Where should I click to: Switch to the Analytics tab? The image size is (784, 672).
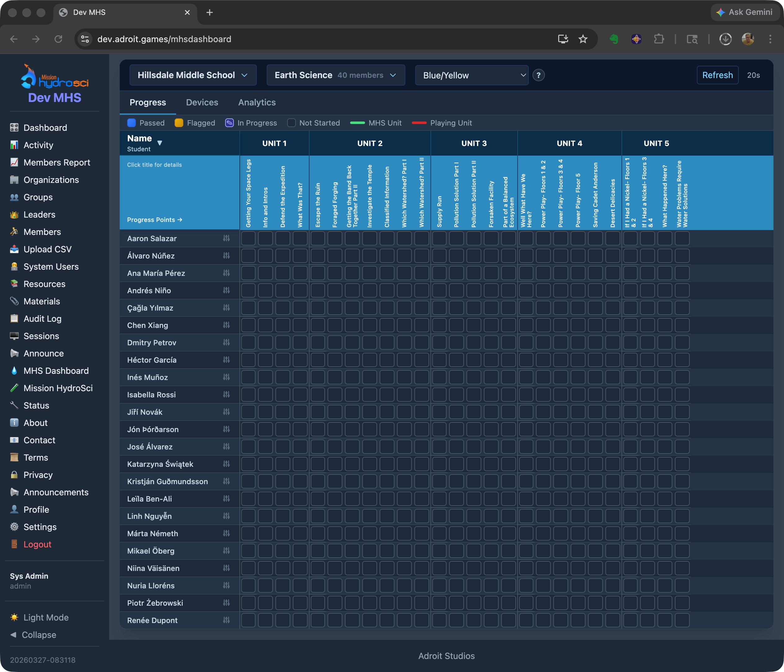click(257, 103)
